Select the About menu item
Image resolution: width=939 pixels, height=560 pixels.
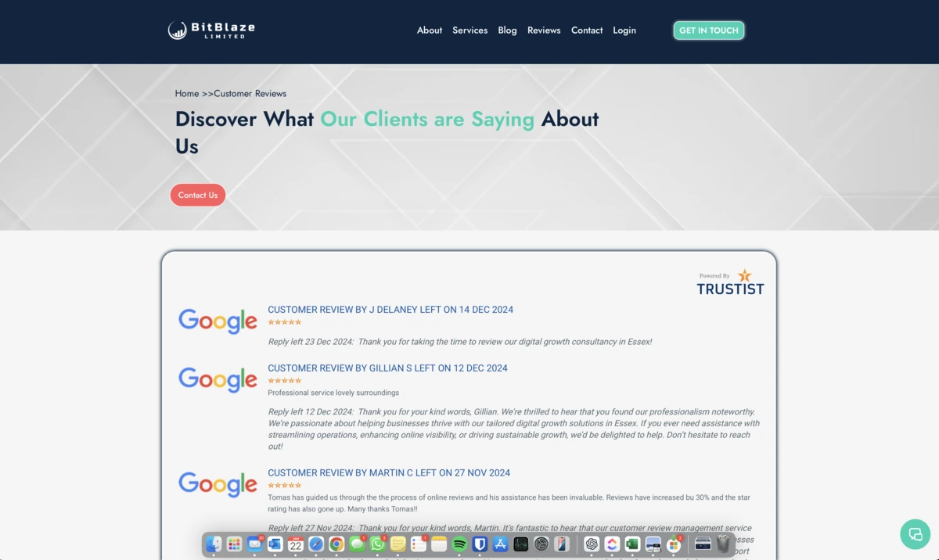(x=429, y=31)
